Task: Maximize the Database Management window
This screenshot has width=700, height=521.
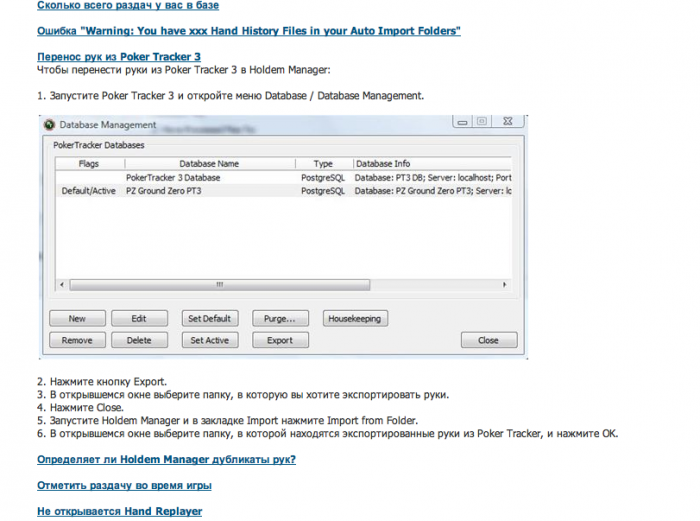Action: point(482,121)
